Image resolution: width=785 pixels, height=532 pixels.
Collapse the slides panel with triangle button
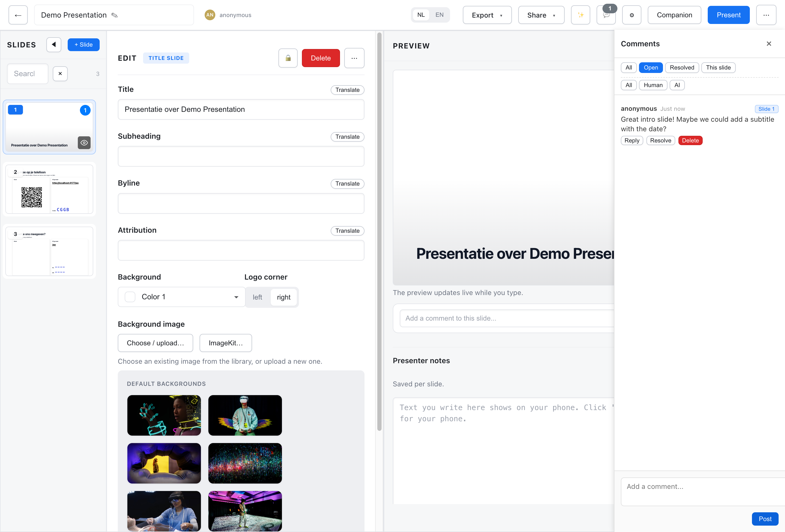[x=54, y=44]
